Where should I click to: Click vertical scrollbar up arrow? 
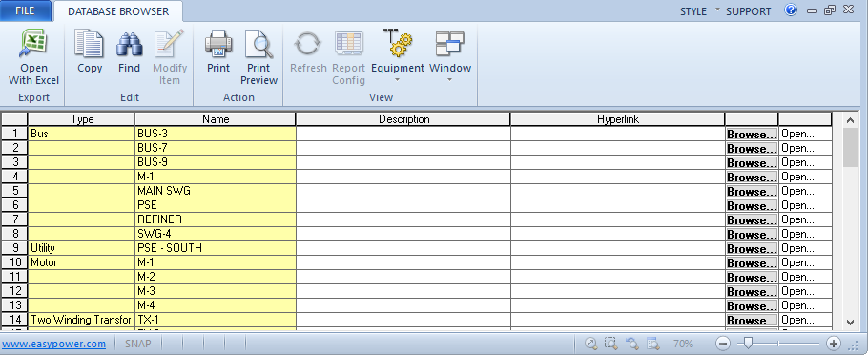click(850, 119)
